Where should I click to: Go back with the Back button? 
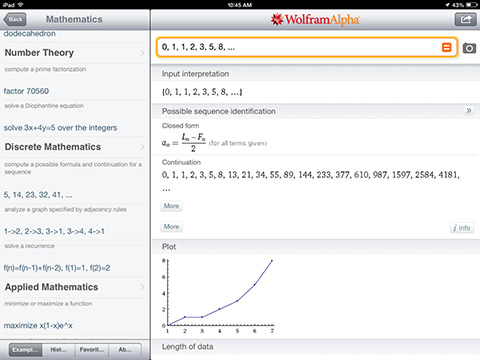[15, 19]
